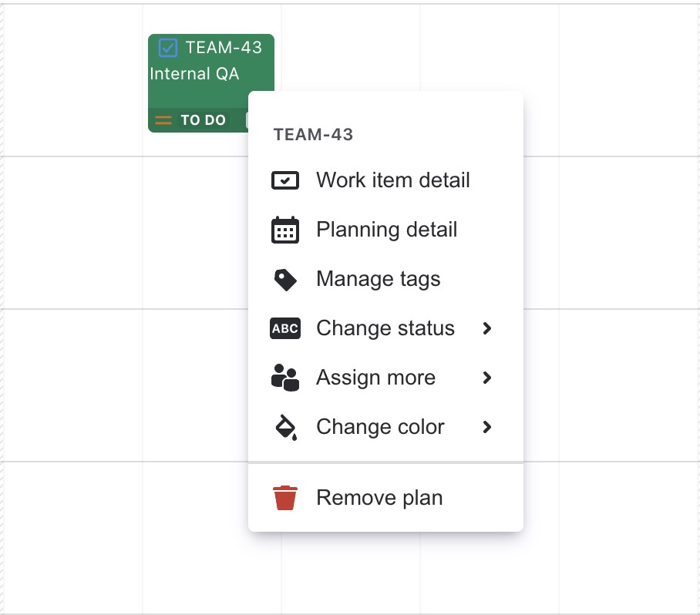This screenshot has width=700, height=615.
Task: Click the ABC Change status icon
Action: 285,329
